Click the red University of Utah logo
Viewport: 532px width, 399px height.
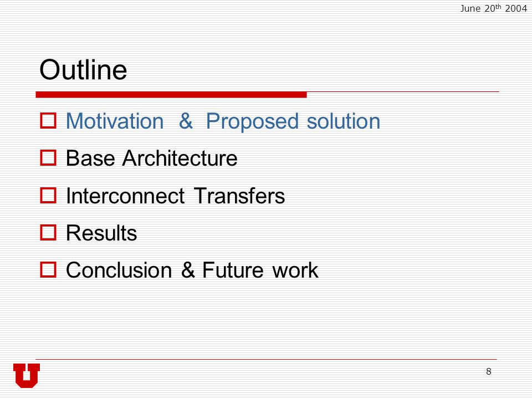[x=27, y=376]
